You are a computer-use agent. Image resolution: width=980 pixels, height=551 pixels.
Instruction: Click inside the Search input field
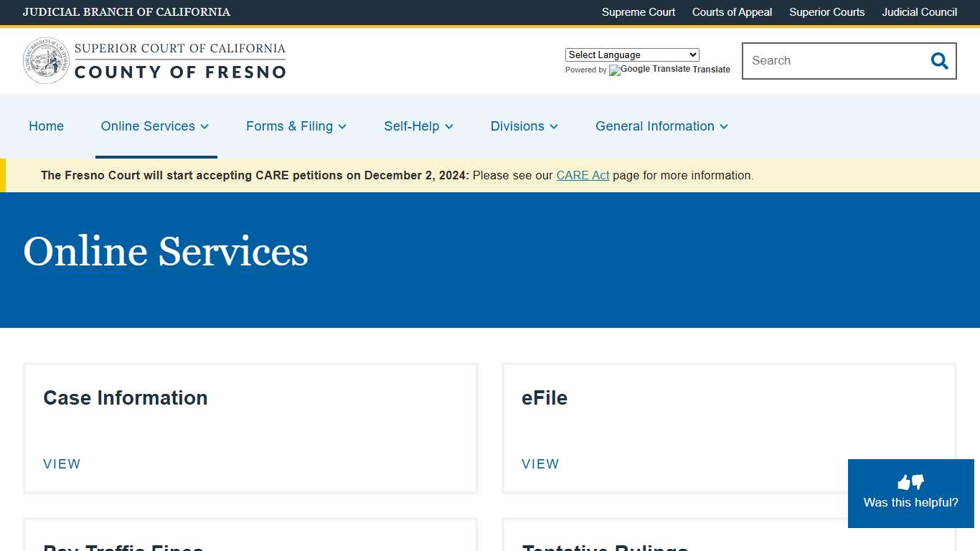(x=825, y=61)
